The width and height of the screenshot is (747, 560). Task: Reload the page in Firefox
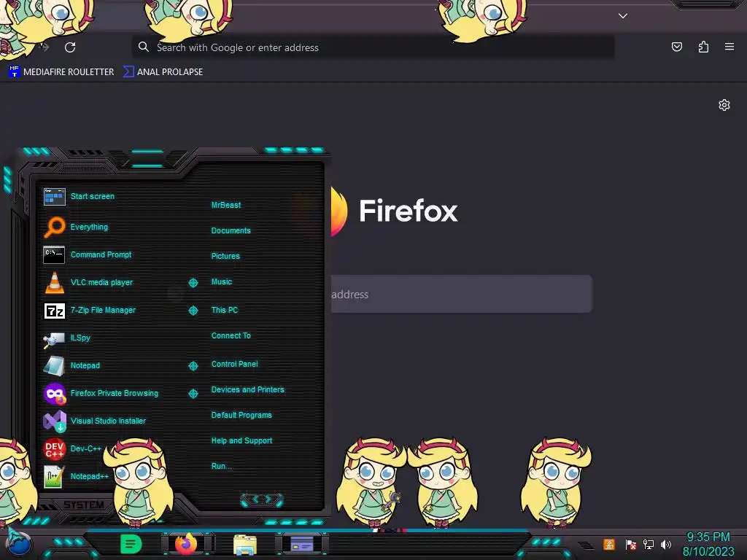[x=70, y=47]
